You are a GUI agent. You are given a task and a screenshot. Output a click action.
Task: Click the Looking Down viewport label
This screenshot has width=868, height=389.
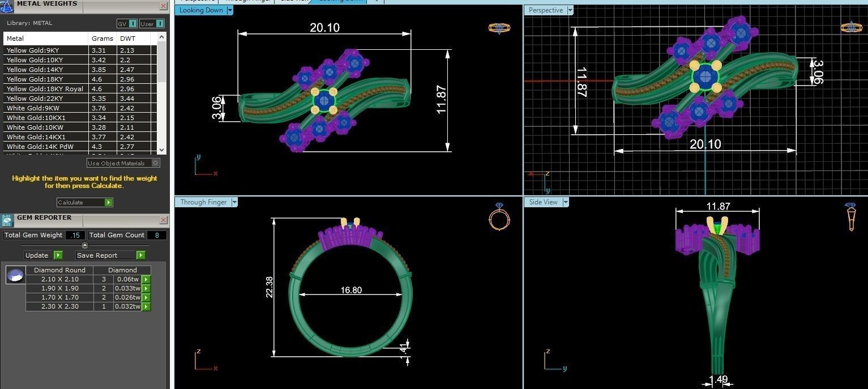tap(201, 10)
